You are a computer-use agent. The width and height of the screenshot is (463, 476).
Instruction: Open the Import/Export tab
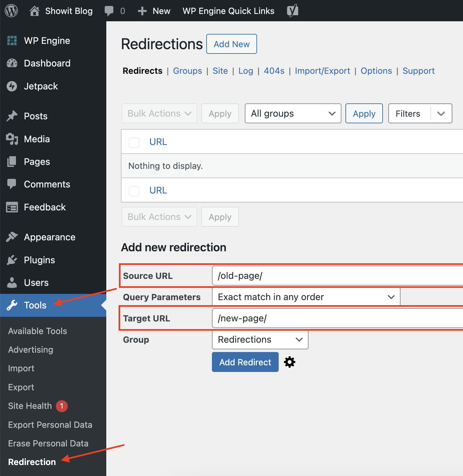323,71
